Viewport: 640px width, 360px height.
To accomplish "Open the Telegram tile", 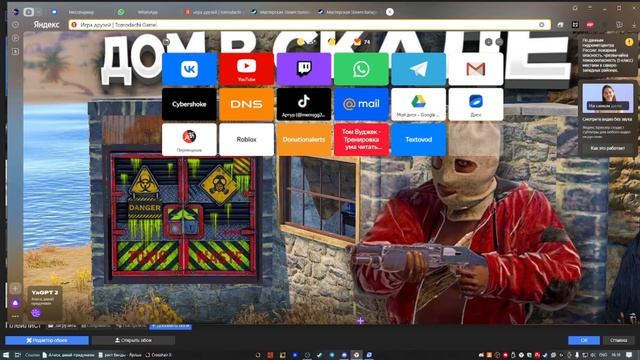I will [x=418, y=69].
